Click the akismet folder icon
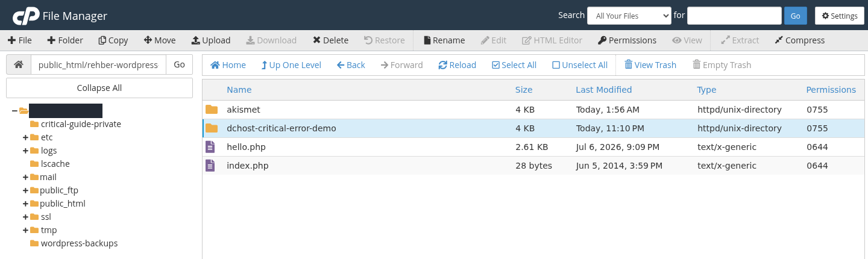The height and width of the screenshot is (259, 868). coord(211,110)
